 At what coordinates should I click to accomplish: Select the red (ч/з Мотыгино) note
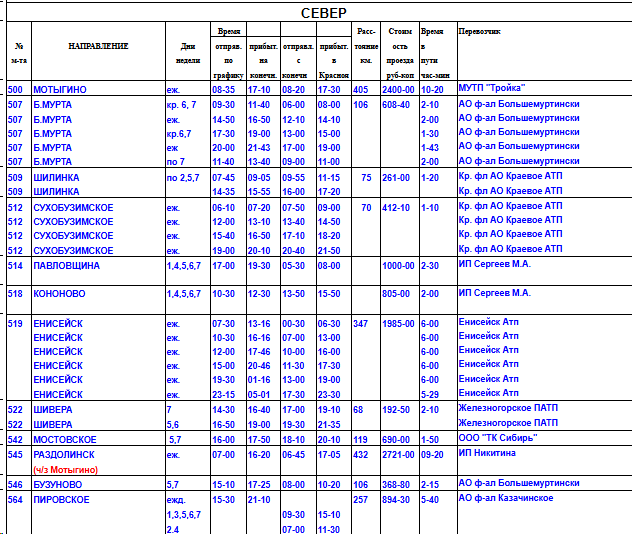pyautogui.click(x=65, y=469)
